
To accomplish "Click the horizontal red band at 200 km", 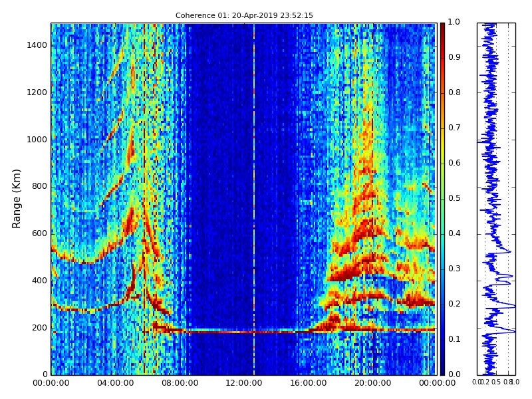I will pos(294,331).
